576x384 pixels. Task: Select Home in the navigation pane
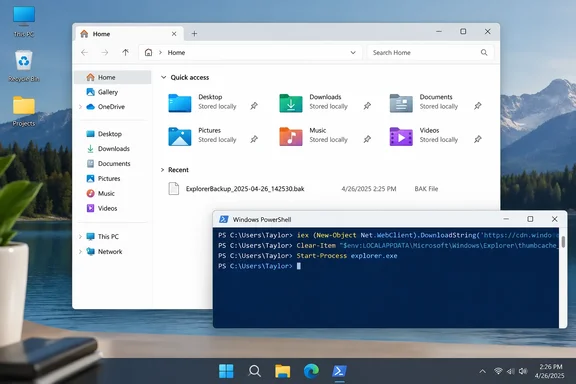(113, 77)
